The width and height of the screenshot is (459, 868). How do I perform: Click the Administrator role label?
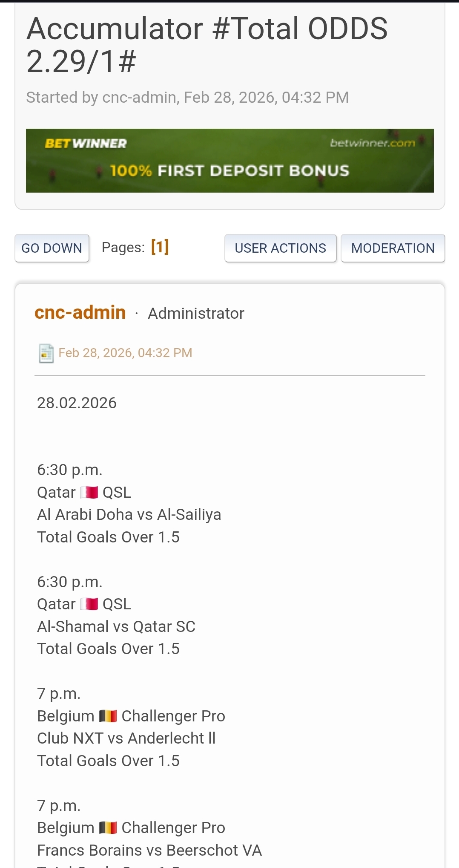click(196, 313)
